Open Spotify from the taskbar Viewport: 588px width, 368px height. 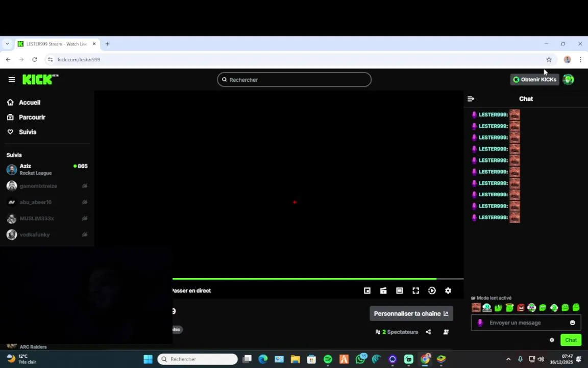(x=328, y=359)
